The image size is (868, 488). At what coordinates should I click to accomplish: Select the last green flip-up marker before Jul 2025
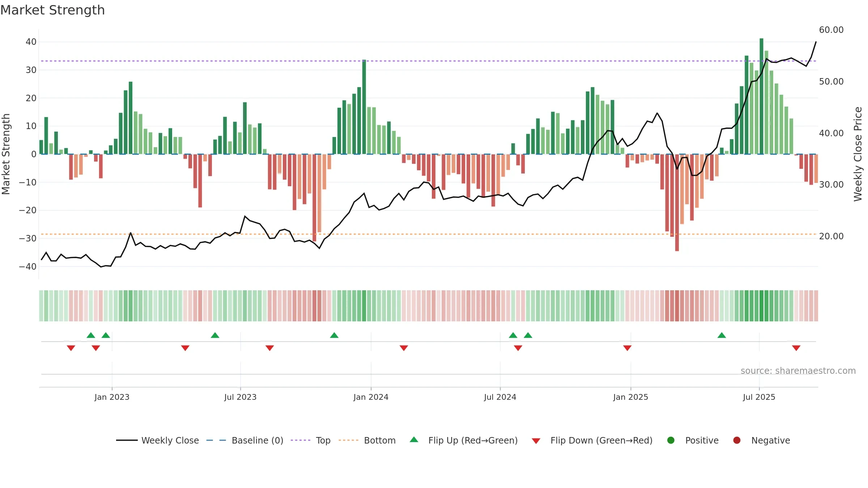tap(722, 335)
